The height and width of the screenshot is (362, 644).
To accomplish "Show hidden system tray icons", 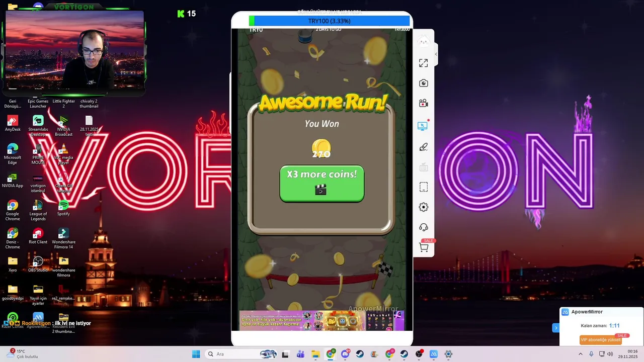I will 580,354.
